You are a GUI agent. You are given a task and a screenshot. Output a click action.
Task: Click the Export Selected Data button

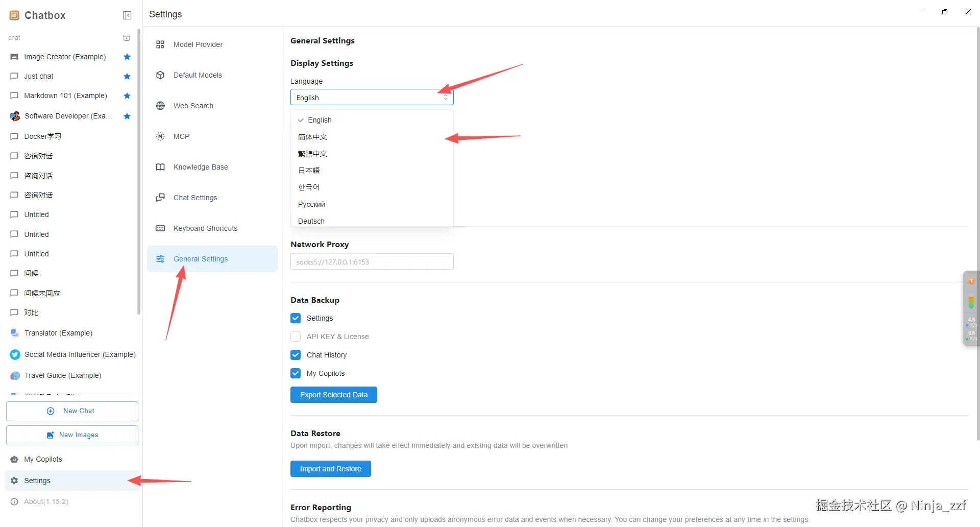point(334,395)
